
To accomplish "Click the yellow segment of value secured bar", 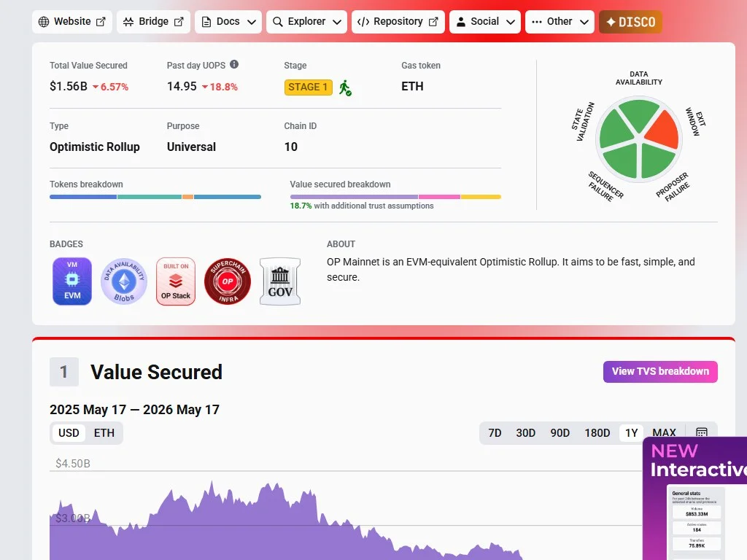I will tap(481, 197).
